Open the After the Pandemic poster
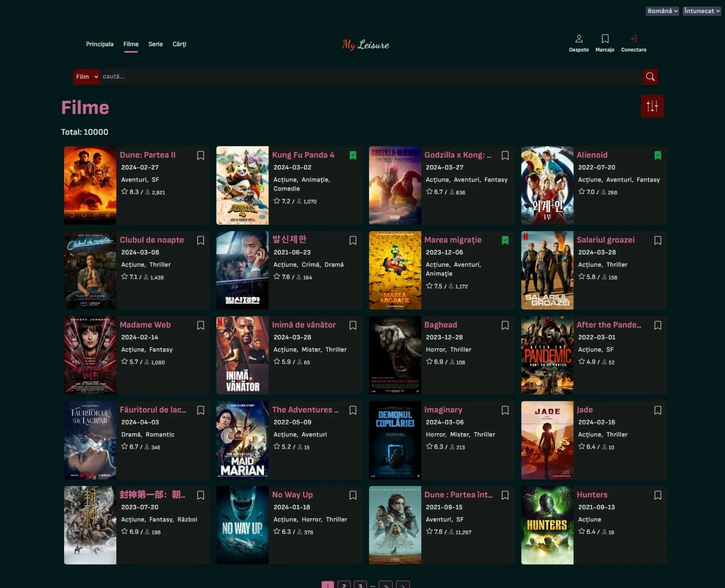Viewport: 725px width, 588px height. pos(547,355)
